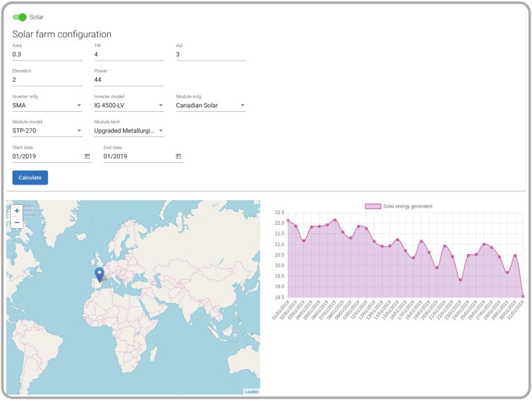
Task: Toggle the Solar switch off
Action: (19, 17)
